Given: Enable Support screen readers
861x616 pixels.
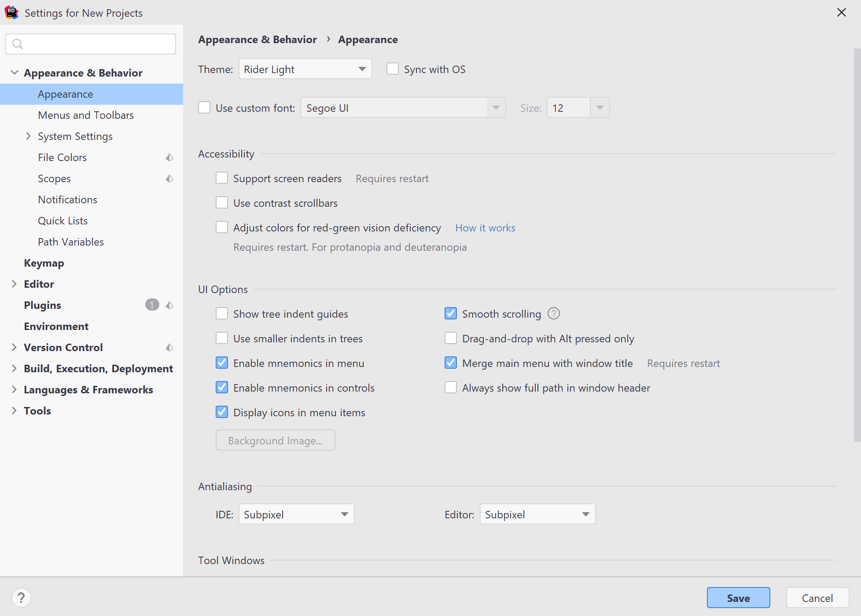Looking at the screenshot, I should [222, 178].
